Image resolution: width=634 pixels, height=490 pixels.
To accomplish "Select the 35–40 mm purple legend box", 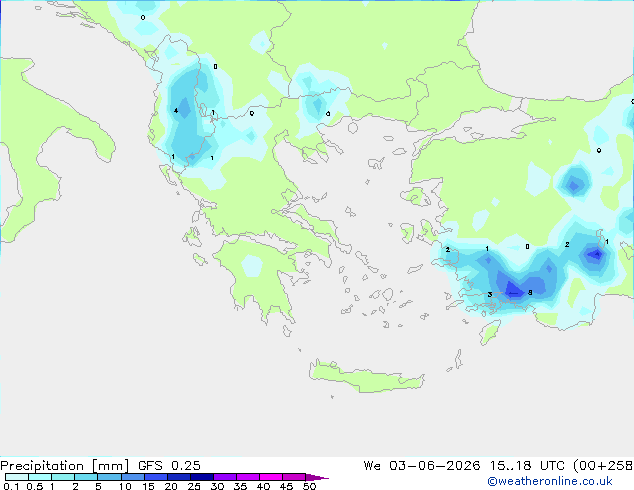I will click(x=247, y=477).
